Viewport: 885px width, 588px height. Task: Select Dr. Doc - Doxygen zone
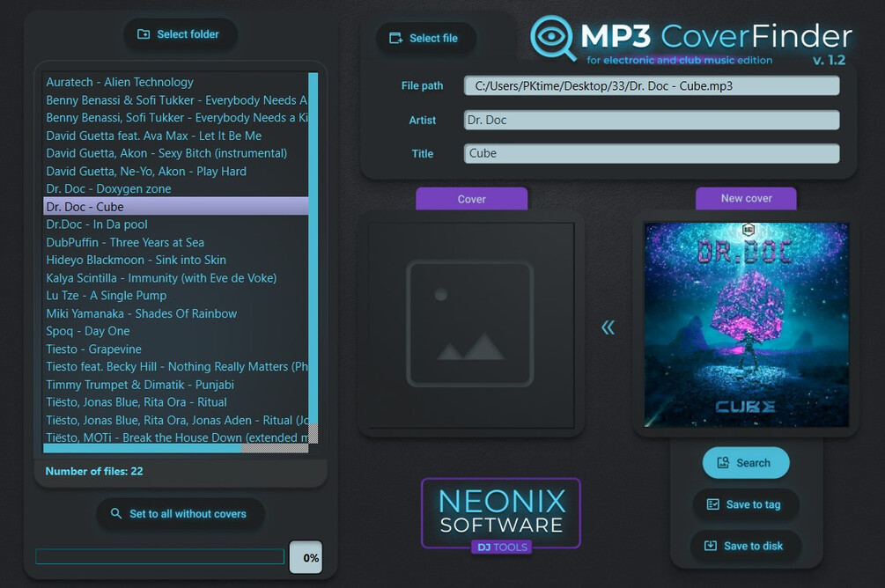click(175, 189)
